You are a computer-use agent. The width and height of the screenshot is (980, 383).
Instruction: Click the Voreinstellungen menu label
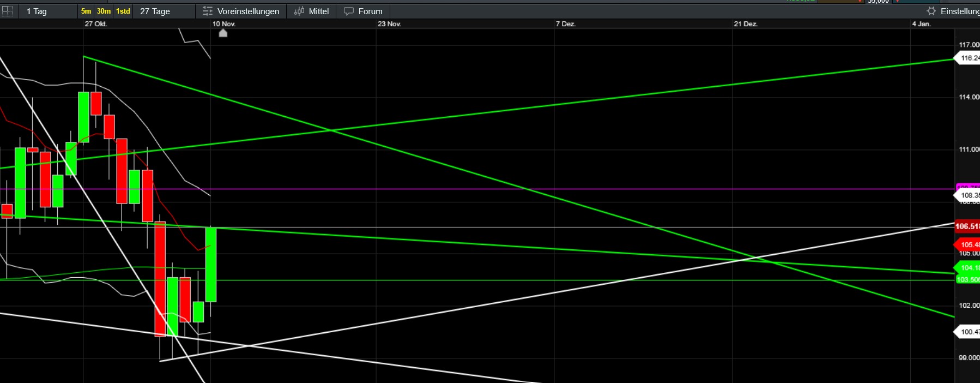[248, 11]
